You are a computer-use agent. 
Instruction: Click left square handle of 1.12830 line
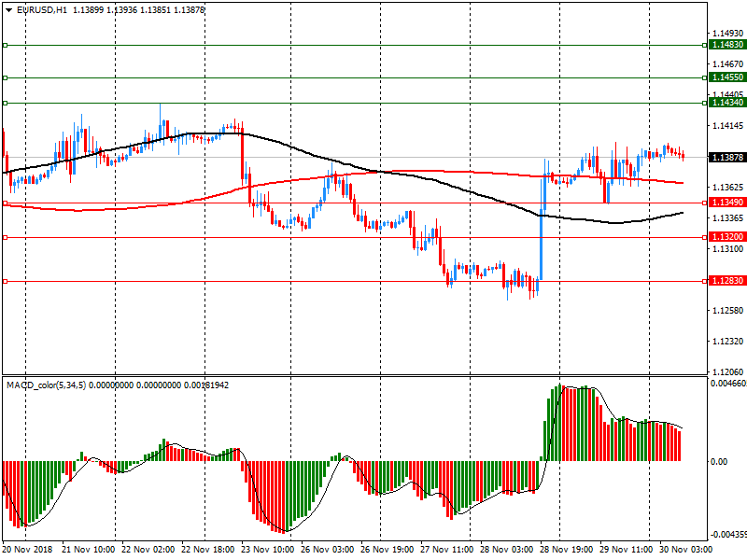tap(5, 281)
